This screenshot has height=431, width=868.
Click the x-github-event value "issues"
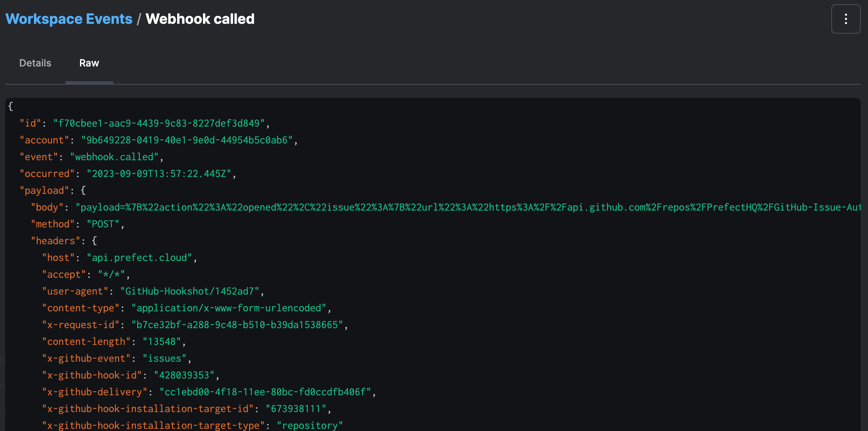[165, 358]
